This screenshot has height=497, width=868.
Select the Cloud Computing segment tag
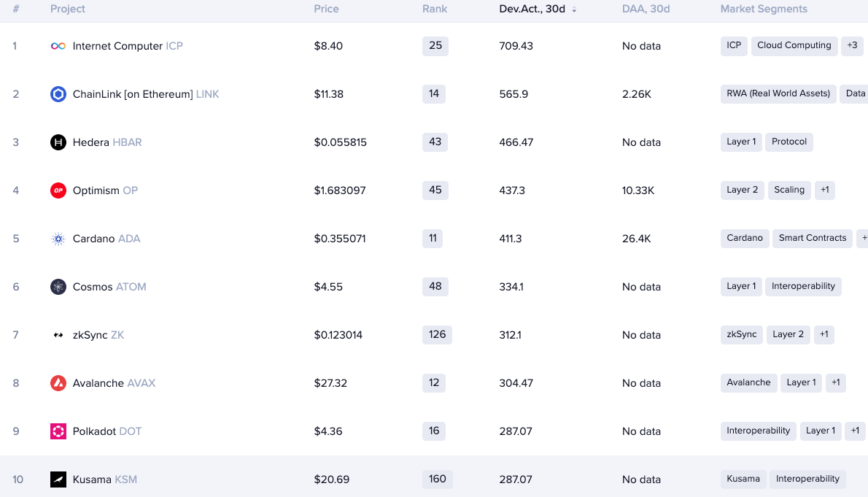click(794, 45)
